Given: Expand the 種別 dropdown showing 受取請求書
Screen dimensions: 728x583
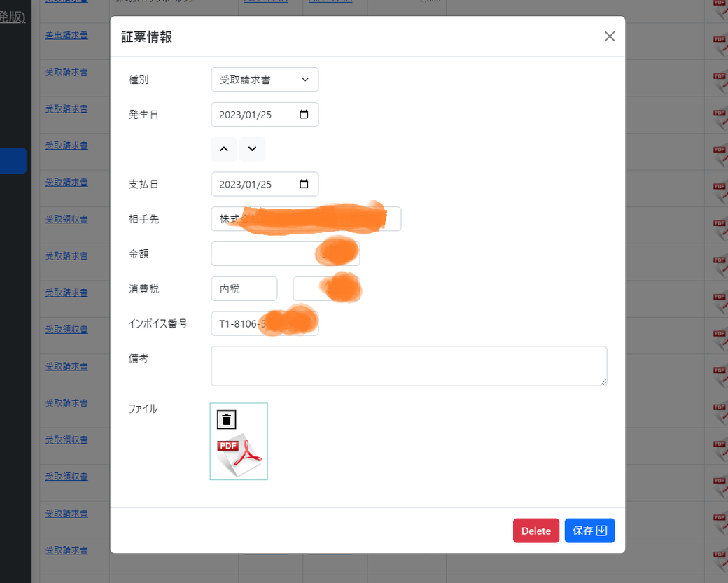Looking at the screenshot, I should coord(265,80).
